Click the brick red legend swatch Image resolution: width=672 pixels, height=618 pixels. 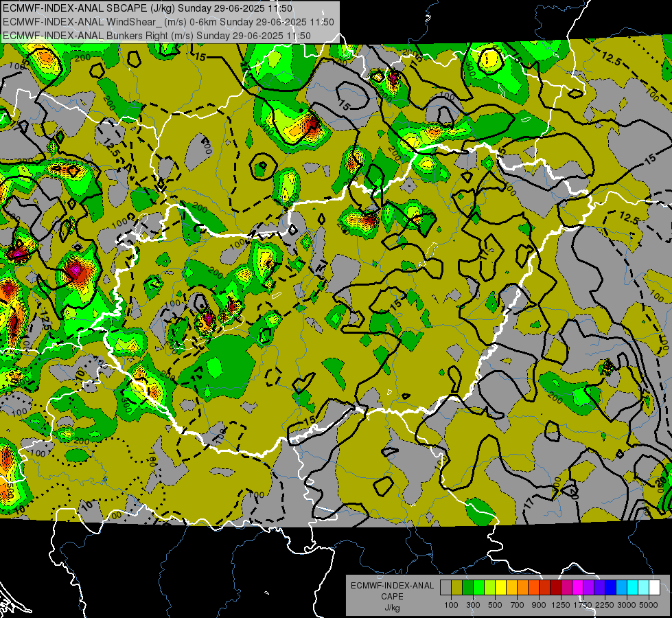pos(545,588)
